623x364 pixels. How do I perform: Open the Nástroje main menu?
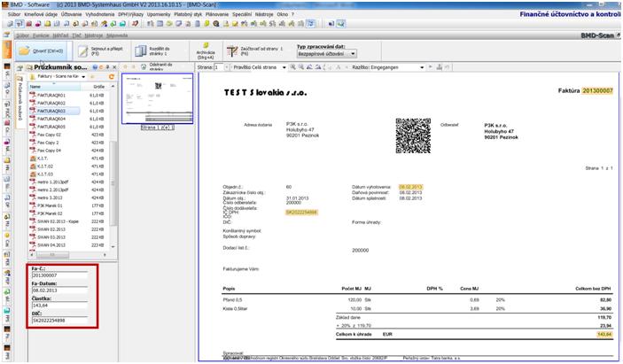tap(264, 14)
